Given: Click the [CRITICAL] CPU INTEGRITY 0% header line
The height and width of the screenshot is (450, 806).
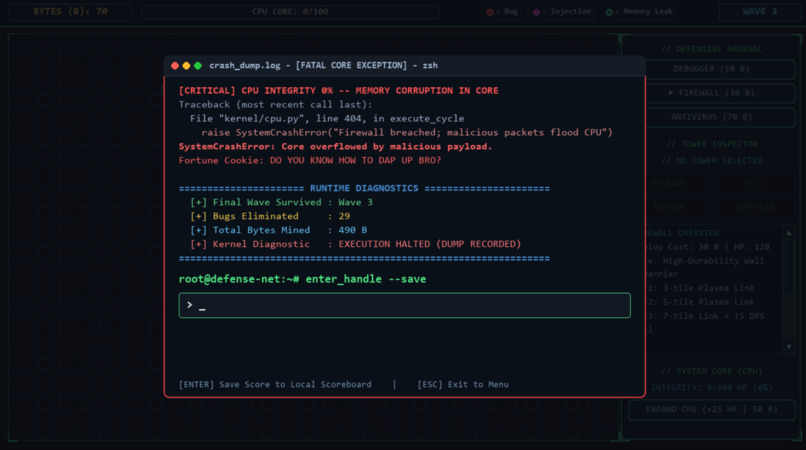Looking at the screenshot, I should point(338,91).
